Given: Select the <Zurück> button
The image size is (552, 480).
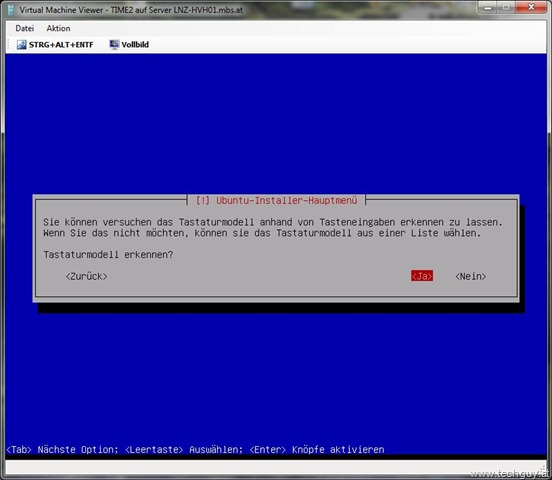Looking at the screenshot, I should click(86, 276).
